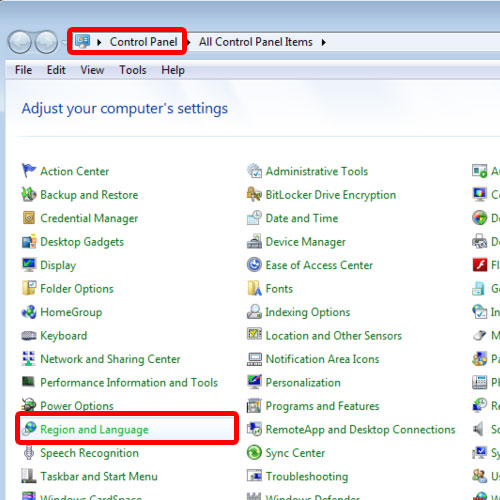Open recent pages dropdown beside Forward button
The width and height of the screenshot is (500, 500).
(x=64, y=43)
